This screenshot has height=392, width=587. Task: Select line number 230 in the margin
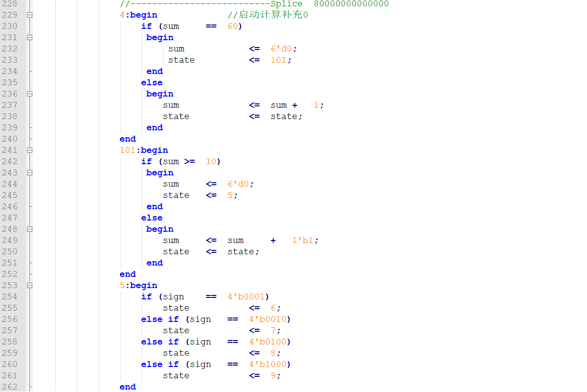coord(12,26)
